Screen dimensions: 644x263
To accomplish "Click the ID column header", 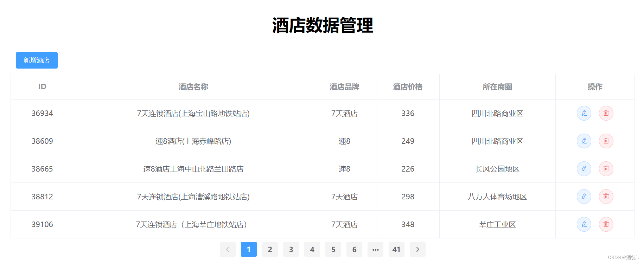I will tap(42, 87).
